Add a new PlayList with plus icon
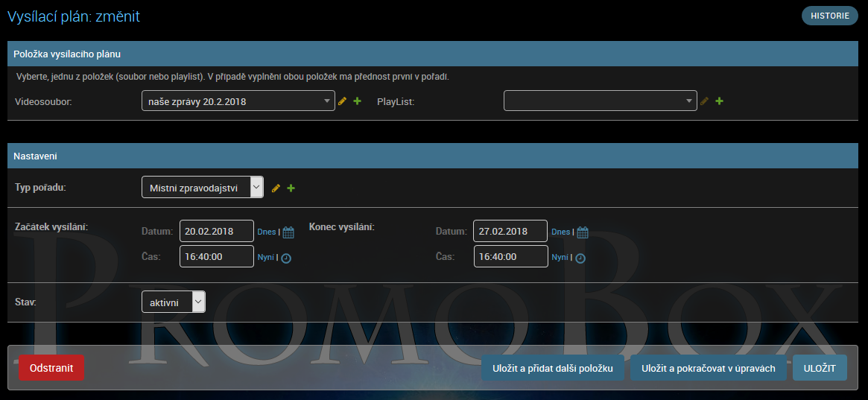 click(x=719, y=101)
